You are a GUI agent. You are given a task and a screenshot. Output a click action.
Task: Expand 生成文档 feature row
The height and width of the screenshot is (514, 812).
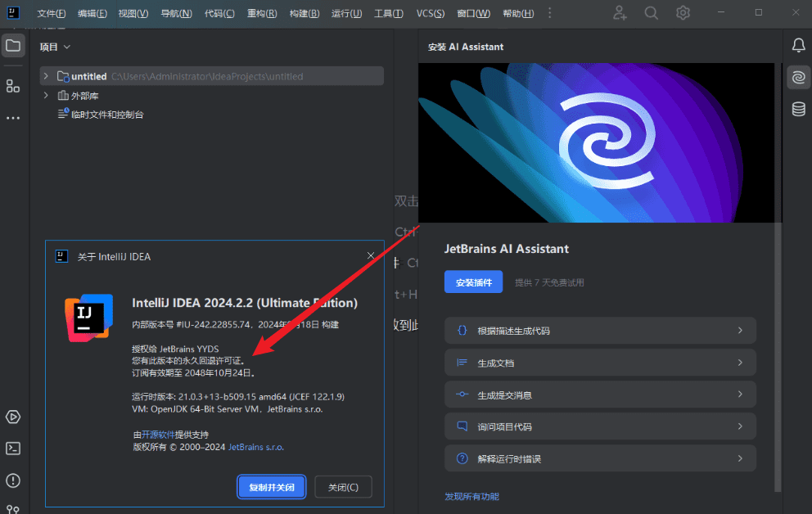coord(600,363)
